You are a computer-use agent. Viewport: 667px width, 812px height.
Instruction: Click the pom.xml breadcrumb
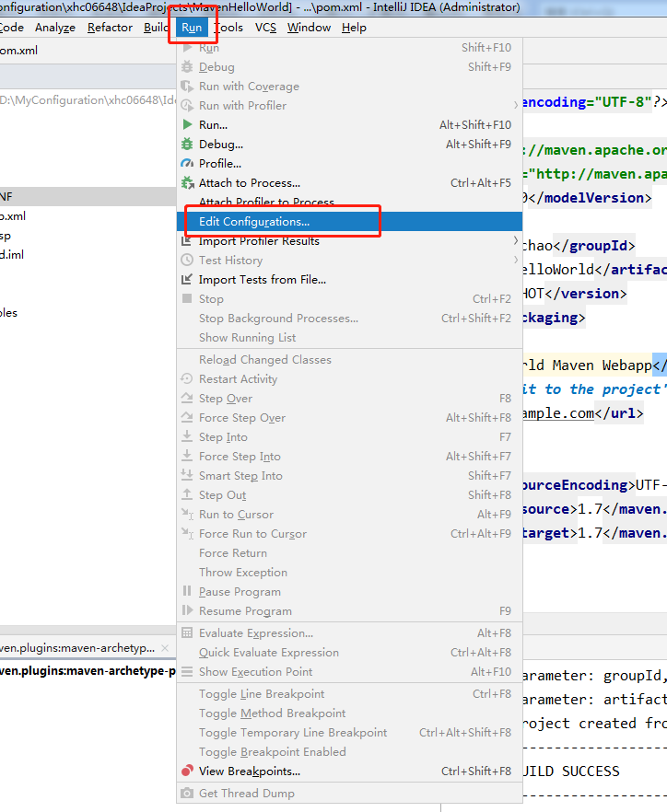click(19, 51)
